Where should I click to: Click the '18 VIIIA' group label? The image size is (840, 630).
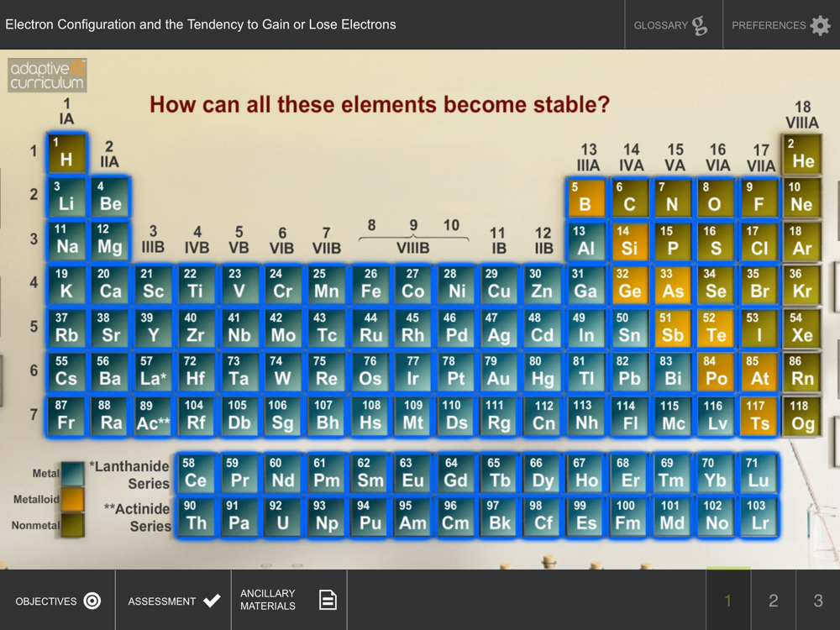[x=802, y=114]
